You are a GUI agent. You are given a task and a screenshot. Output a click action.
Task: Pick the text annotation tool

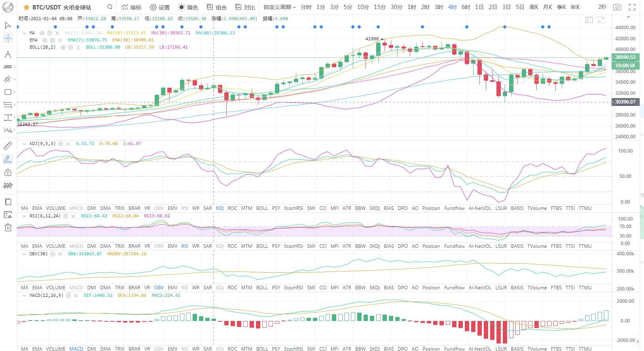[8, 55]
